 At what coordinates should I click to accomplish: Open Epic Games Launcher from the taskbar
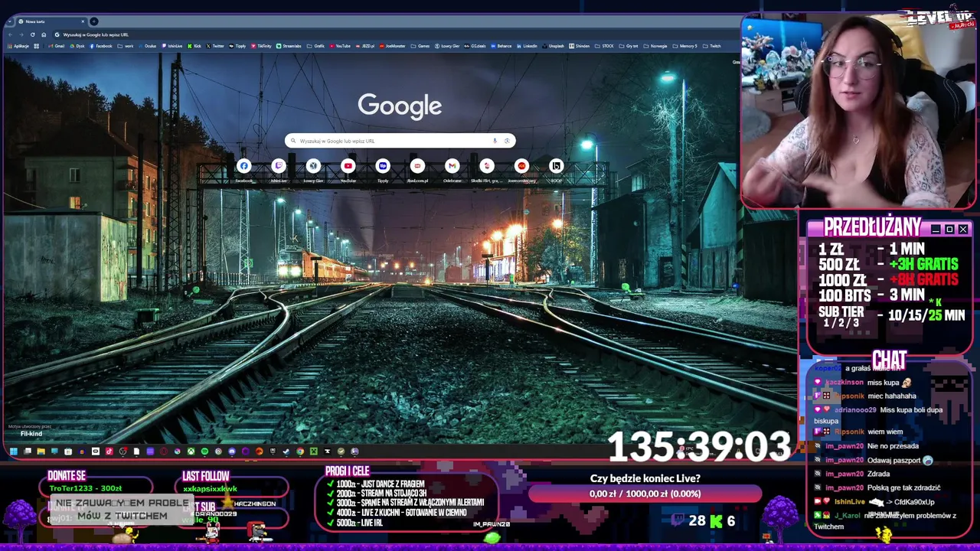pyautogui.click(x=273, y=452)
